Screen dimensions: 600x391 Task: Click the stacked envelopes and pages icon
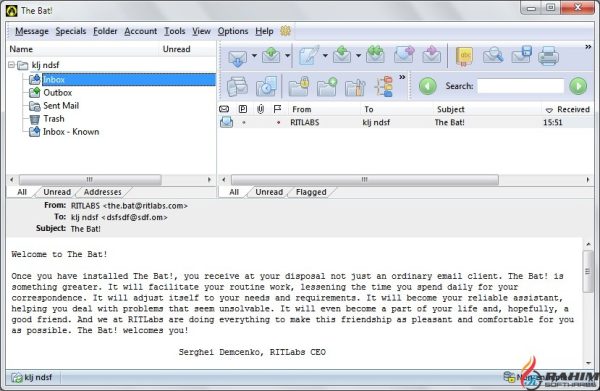(237, 86)
